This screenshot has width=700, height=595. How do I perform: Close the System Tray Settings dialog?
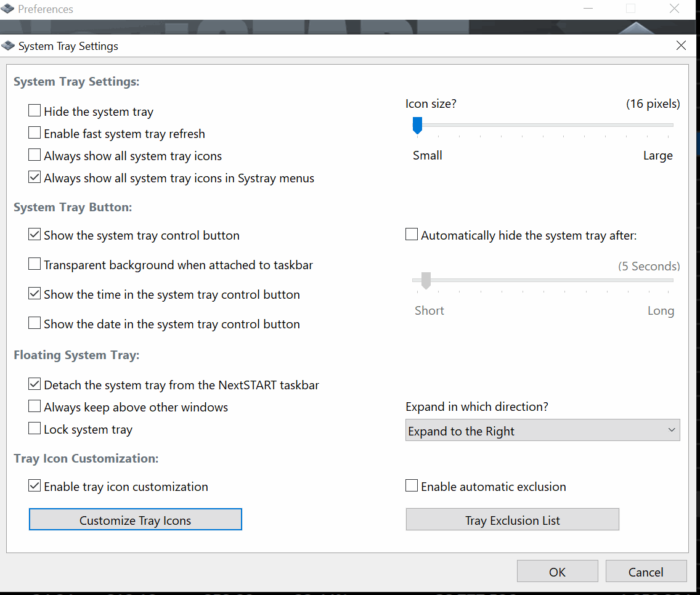pos(681,46)
